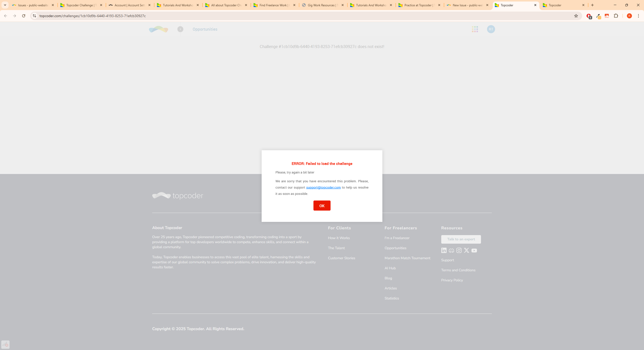
Task: Open the X (Twitter) icon link
Action: point(466,250)
